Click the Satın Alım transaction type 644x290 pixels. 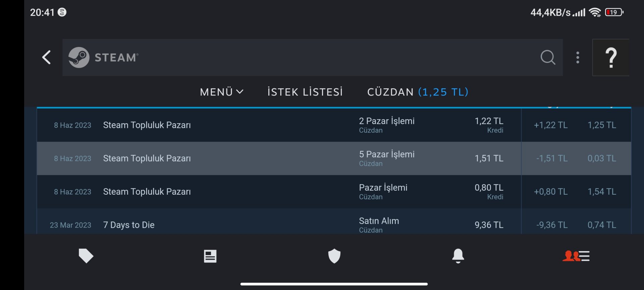coord(379,221)
